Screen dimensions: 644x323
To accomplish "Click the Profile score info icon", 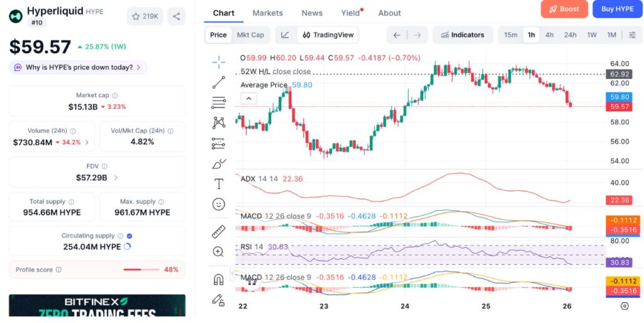I will coord(58,269).
